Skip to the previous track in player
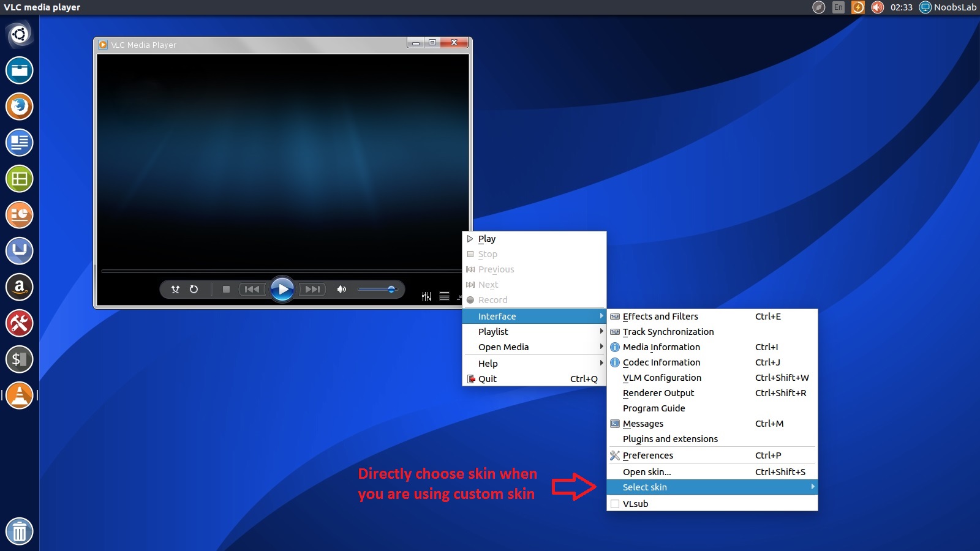Image resolution: width=980 pixels, height=551 pixels. [x=252, y=289]
